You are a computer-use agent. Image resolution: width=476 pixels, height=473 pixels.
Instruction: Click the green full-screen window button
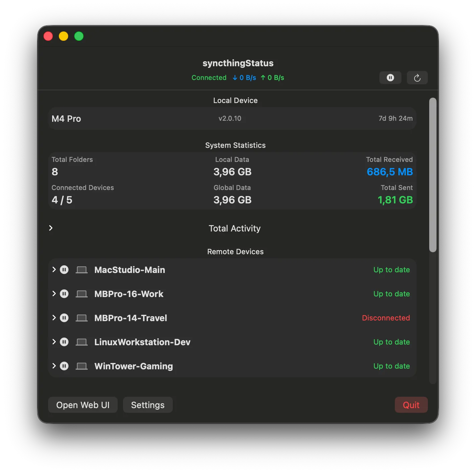pyautogui.click(x=79, y=36)
